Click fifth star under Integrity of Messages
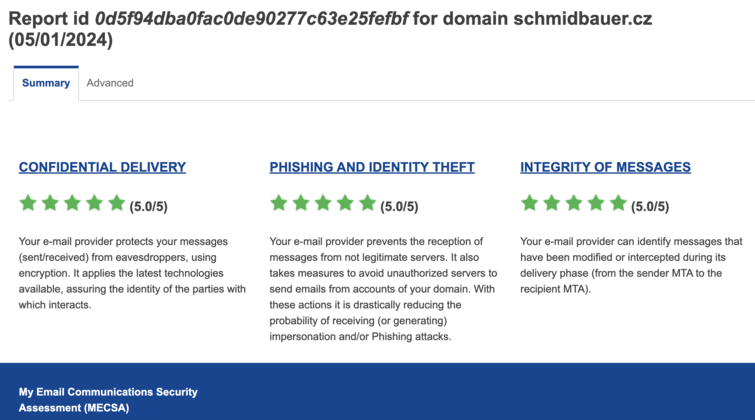Screen dimensions: 755x420 pos(618,203)
